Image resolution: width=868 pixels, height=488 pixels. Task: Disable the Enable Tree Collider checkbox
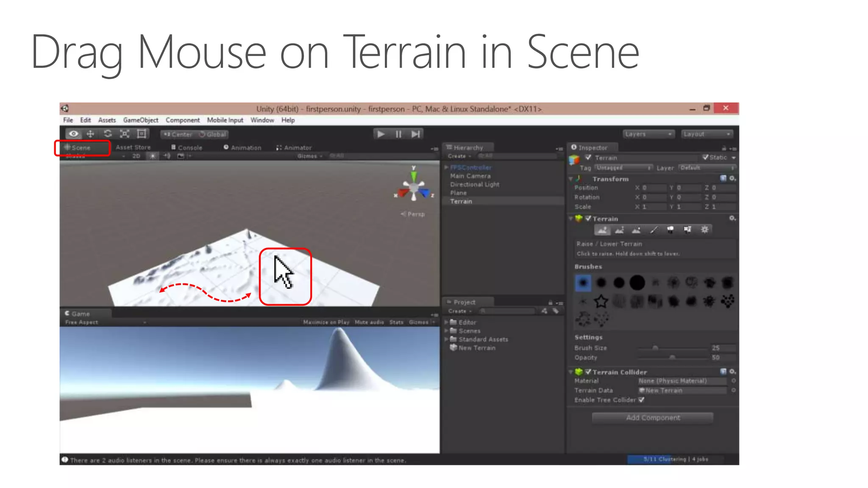pyautogui.click(x=642, y=400)
